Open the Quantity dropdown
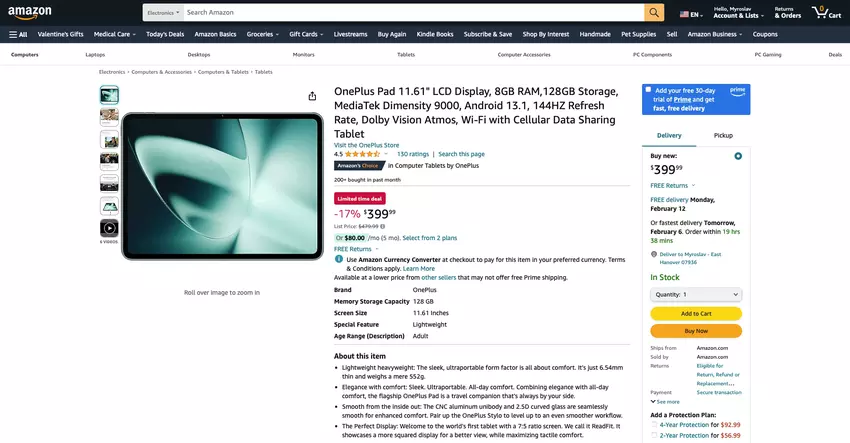Viewport: 850px width, 443px height. tap(696, 294)
